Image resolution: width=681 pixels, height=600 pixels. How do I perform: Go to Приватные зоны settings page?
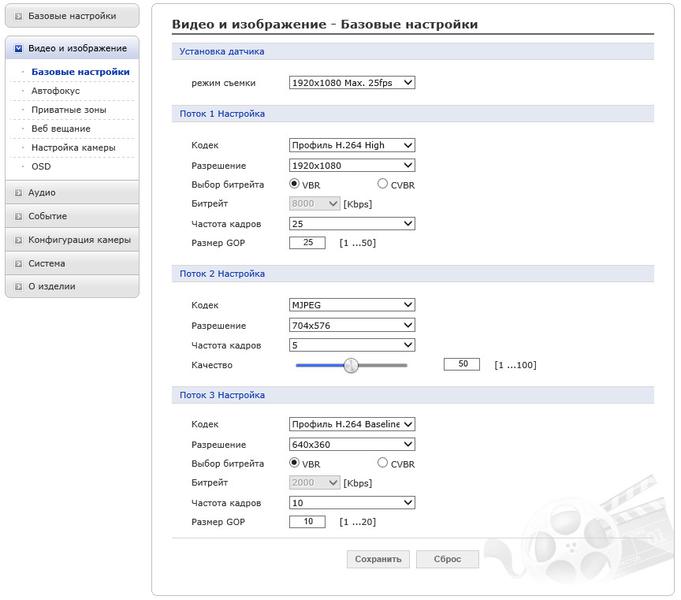click(69, 110)
